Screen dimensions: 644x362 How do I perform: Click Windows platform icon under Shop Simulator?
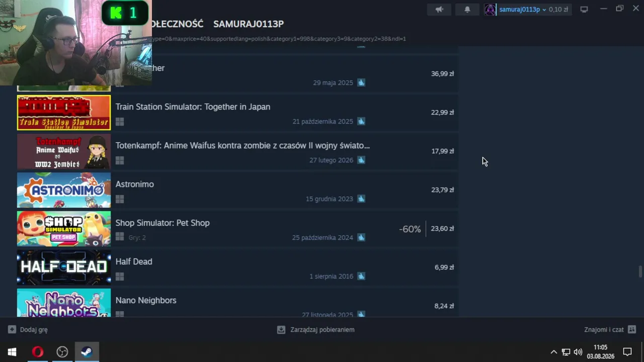[120, 236]
